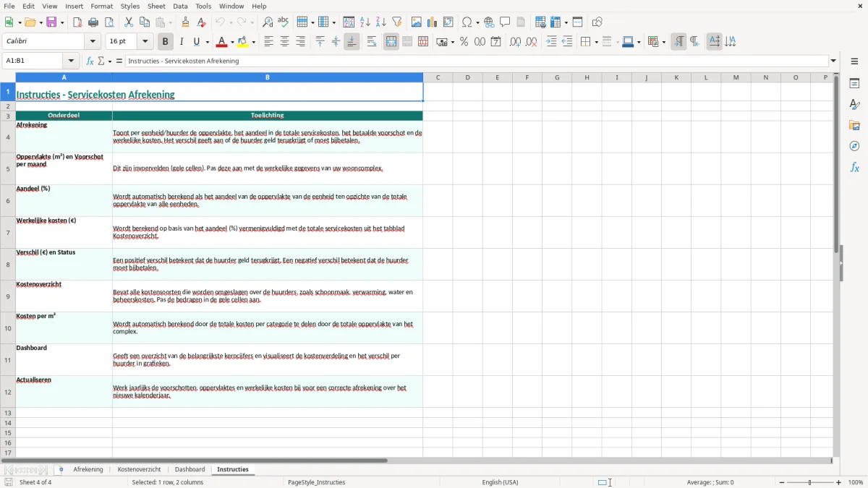
Task: Open the Sort dialog icon
Action: (x=349, y=22)
